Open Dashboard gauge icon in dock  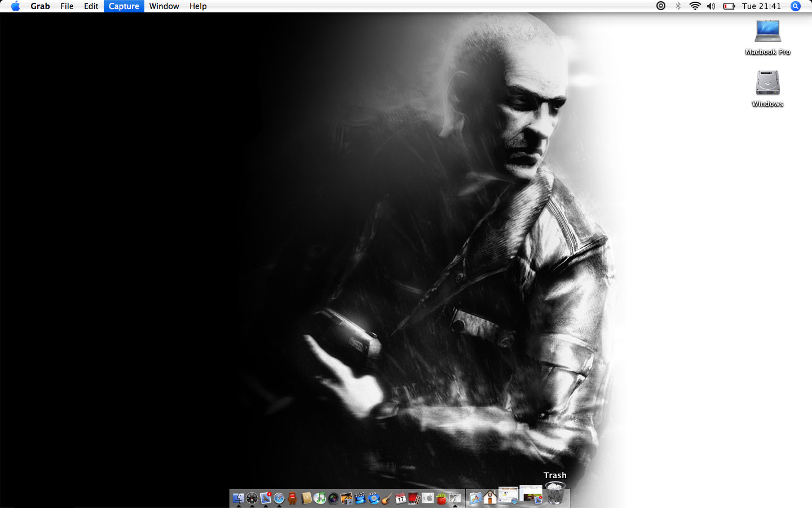252,498
